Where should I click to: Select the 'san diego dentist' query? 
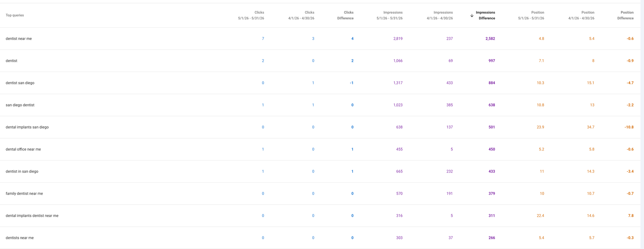[20, 105]
